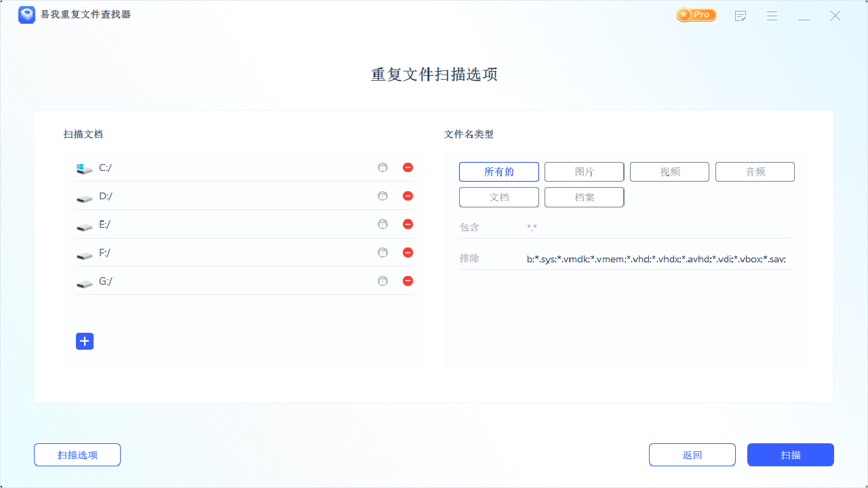Image resolution: width=868 pixels, height=488 pixels.
Task: Open the feedback note icon in title bar
Action: [741, 16]
